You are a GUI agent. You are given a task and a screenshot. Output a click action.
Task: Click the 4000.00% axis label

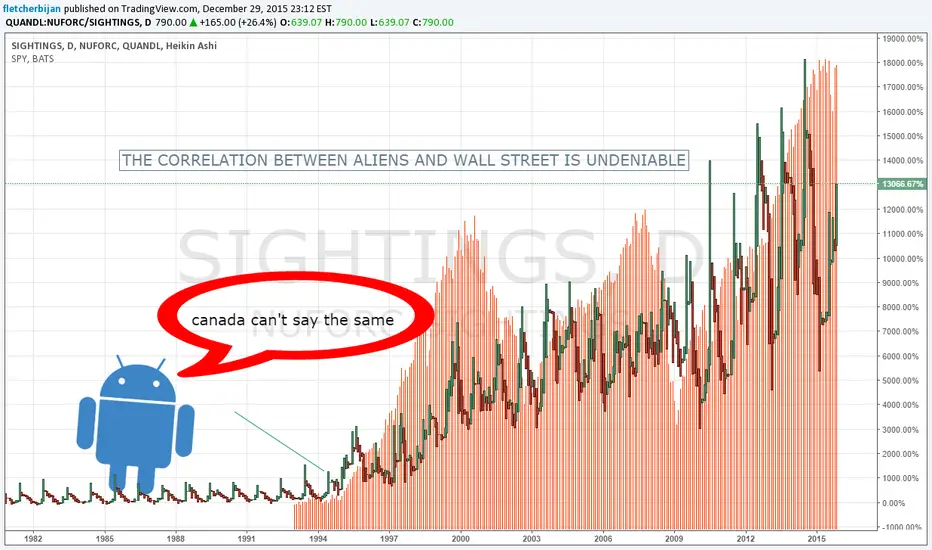(904, 405)
